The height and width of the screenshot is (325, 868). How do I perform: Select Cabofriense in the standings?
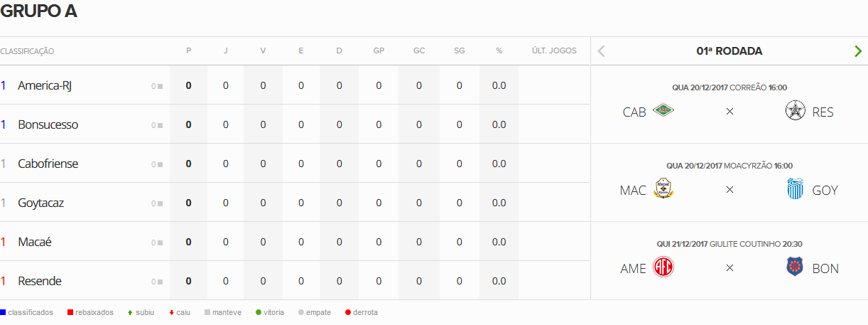pos(48,164)
